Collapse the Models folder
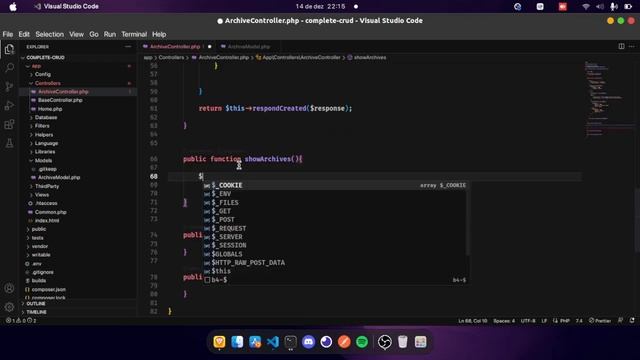Image resolution: width=640 pixels, height=360 pixels. point(43,160)
